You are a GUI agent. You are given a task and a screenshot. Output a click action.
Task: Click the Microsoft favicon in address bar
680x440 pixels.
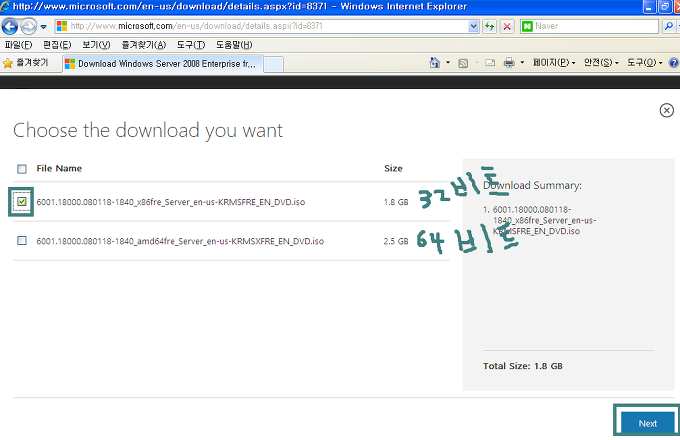tap(62, 26)
